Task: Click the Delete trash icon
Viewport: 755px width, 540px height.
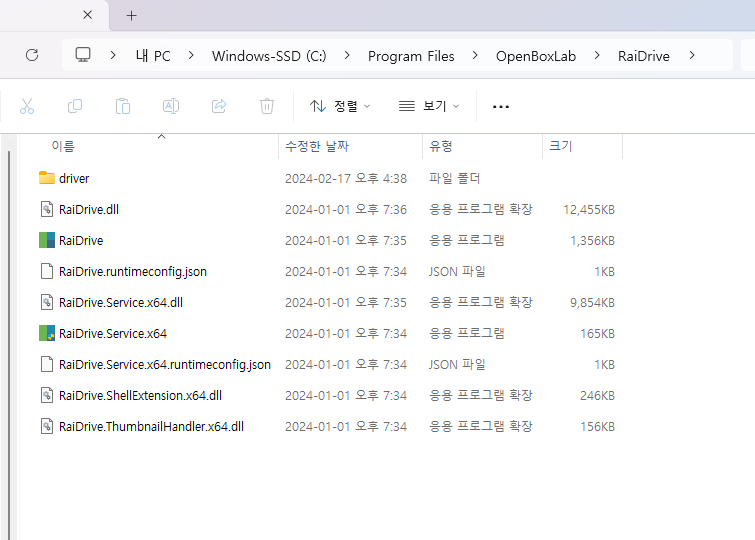Action: click(267, 106)
